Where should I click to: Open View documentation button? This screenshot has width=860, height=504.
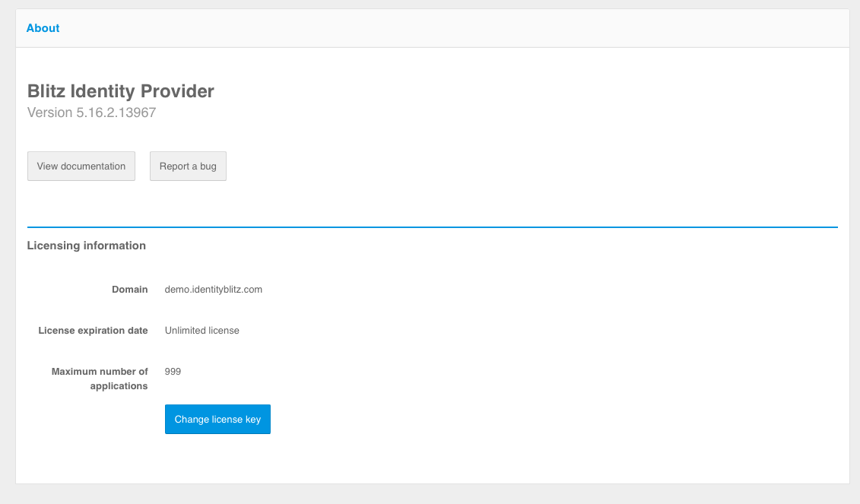[x=81, y=166]
